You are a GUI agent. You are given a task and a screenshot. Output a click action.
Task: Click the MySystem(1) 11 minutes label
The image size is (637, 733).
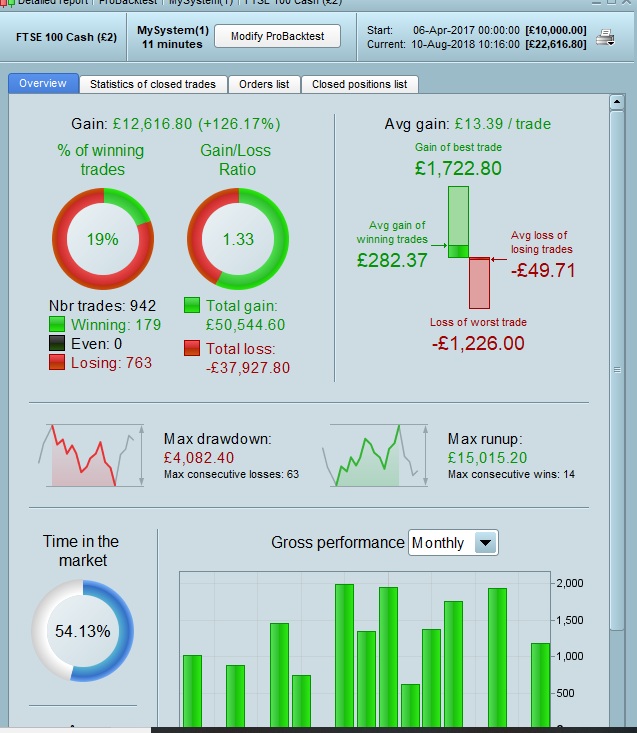click(172, 37)
